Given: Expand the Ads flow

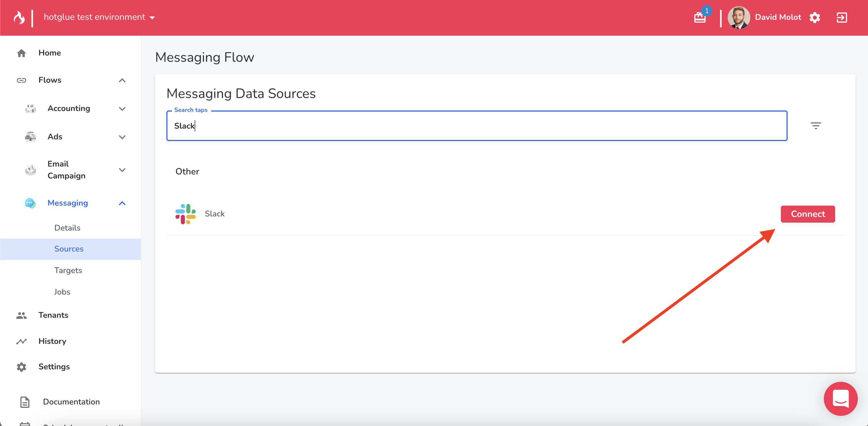Looking at the screenshot, I should pyautogui.click(x=122, y=137).
